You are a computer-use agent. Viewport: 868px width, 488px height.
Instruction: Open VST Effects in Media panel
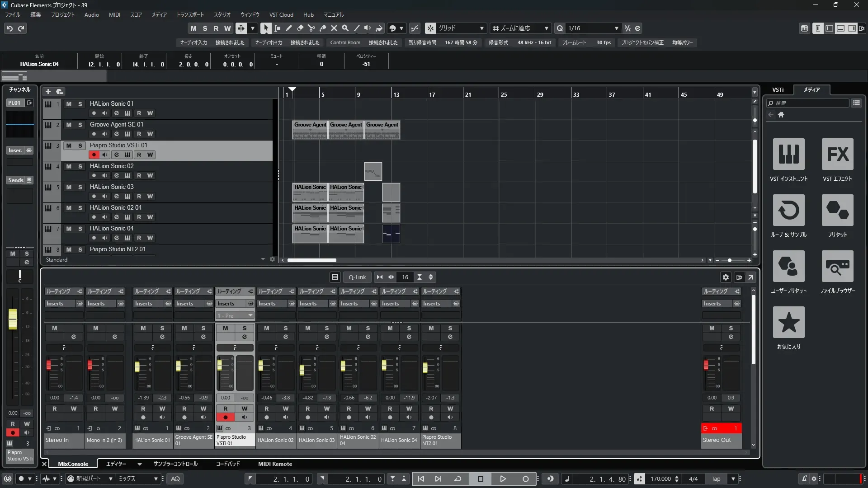(x=837, y=154)
